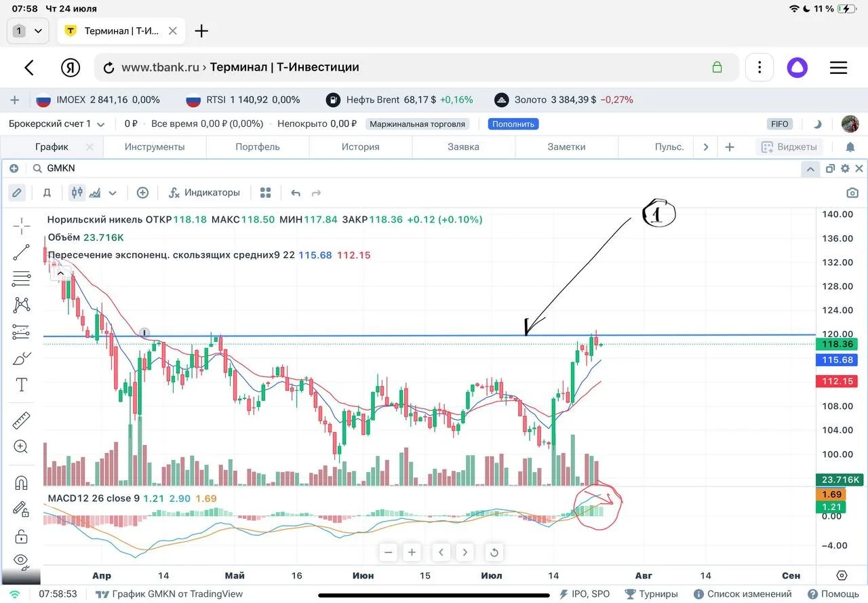The image size is (868, 603).
Task: Open the Заявка tab
Action: point(464,147)
